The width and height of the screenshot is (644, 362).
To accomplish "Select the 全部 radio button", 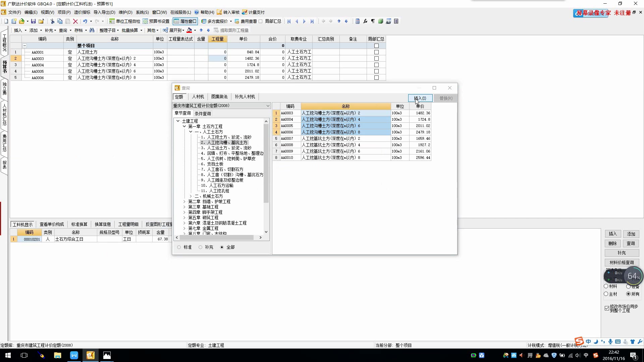I will click(x=222, y=247).
